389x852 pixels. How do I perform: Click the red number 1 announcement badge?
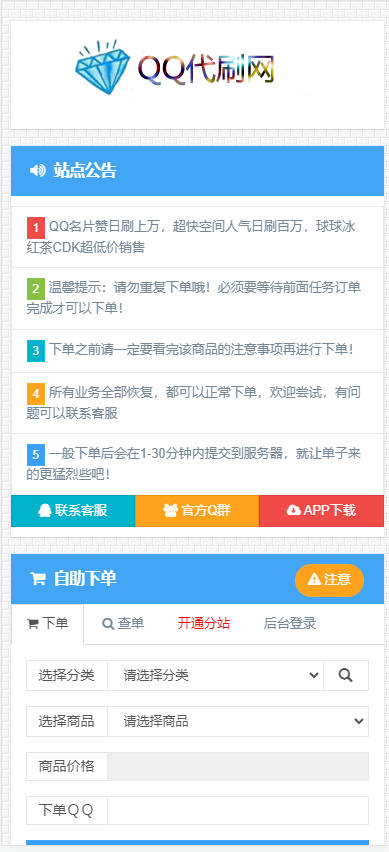pyautogui.click(x=35, y=227)
